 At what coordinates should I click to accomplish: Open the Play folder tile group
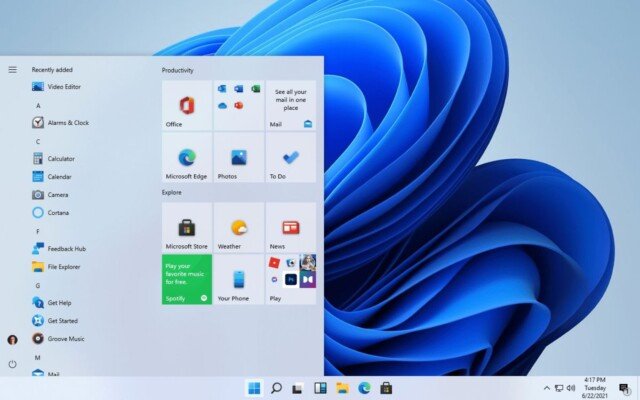pos(291,279)
